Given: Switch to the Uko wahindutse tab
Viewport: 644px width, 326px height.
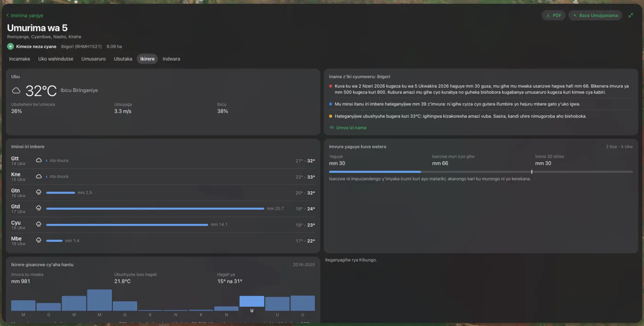Looking at the screenshot, I should coord(56,59).
